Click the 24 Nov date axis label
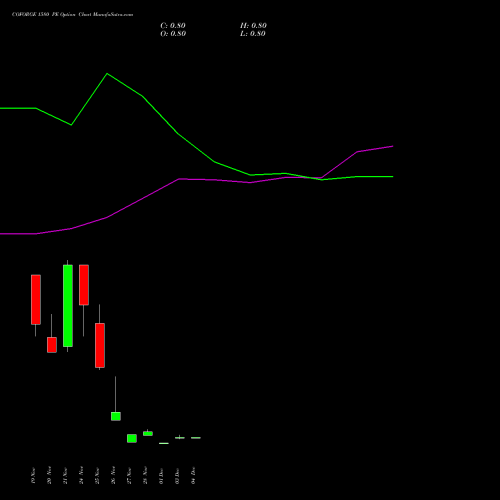The image size is (500, 500). pyautogui.click(x=81, y=476)
